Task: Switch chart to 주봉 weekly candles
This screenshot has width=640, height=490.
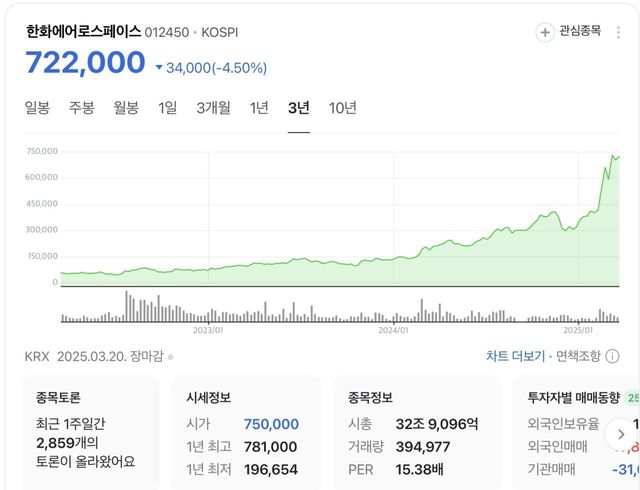Action: click(82, 108)
